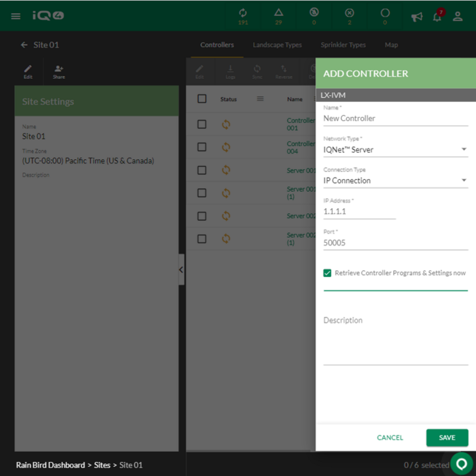Check the Server 002 (1) row checkbox
Image resolution: width=476 pixels, height=476 pixels.
tap(202, 239)
